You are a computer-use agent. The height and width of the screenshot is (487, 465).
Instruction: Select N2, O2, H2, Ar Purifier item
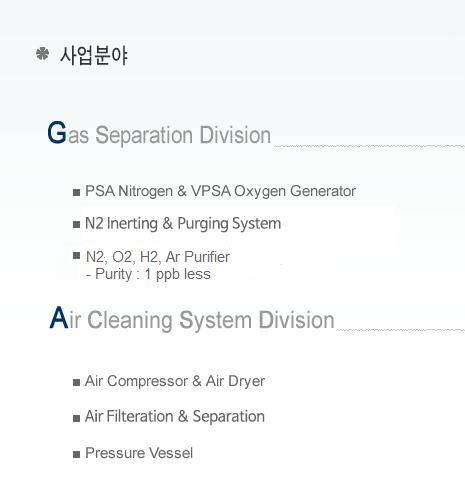pos(158,257)
